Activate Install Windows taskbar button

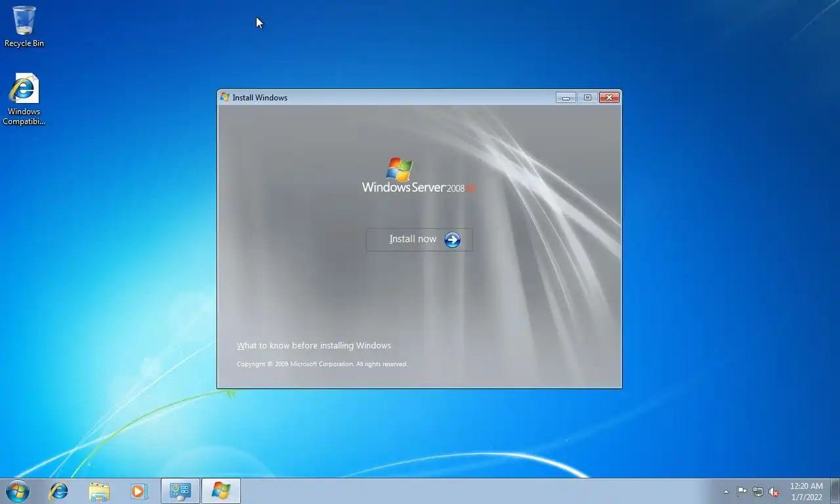221,491
